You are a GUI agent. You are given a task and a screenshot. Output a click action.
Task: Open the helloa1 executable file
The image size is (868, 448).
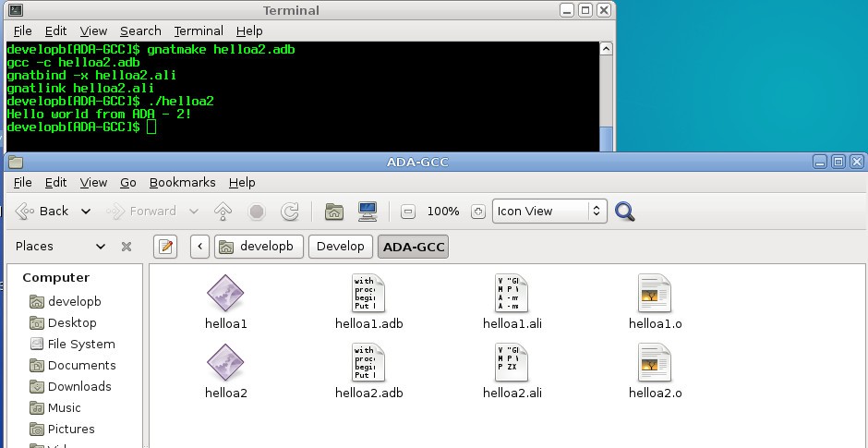click(x=225, y=293)
